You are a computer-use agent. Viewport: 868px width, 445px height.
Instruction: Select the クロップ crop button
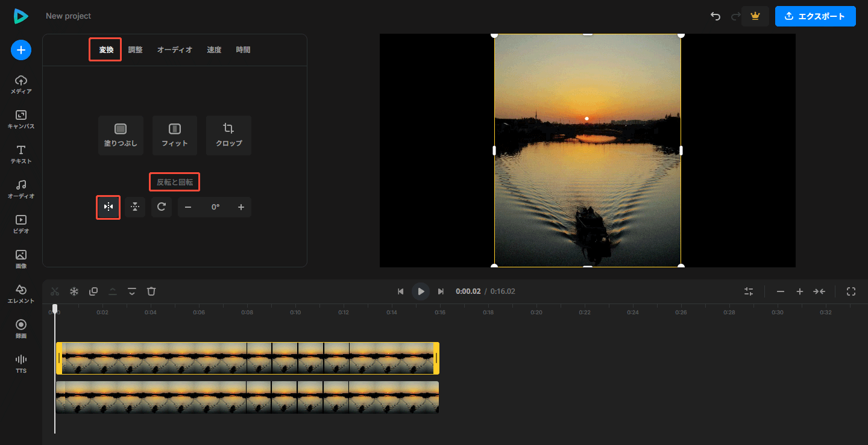click(x=229, y=135)
